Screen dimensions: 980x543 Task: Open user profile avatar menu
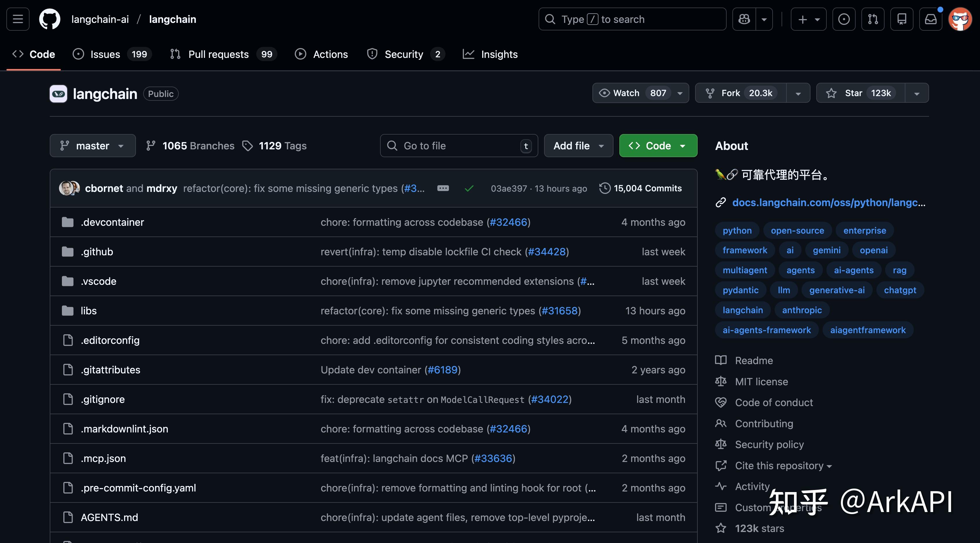[960, 19]
